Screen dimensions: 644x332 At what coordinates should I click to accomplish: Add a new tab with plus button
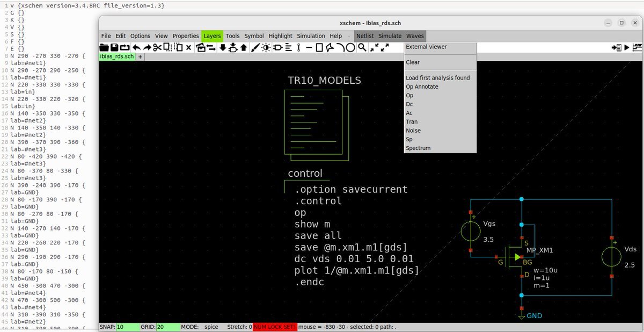(x=141, y=56)
